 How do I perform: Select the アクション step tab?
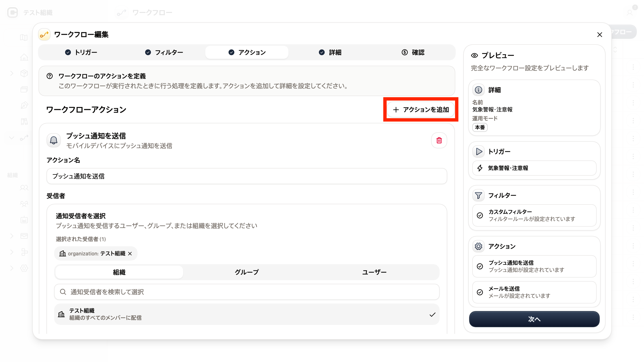(x=247, y=53)
